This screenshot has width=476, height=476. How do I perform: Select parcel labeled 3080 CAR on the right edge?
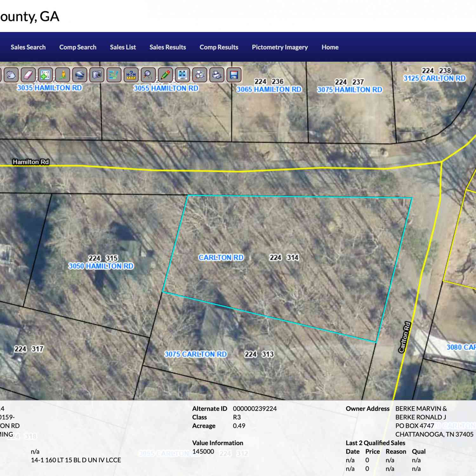461,347
